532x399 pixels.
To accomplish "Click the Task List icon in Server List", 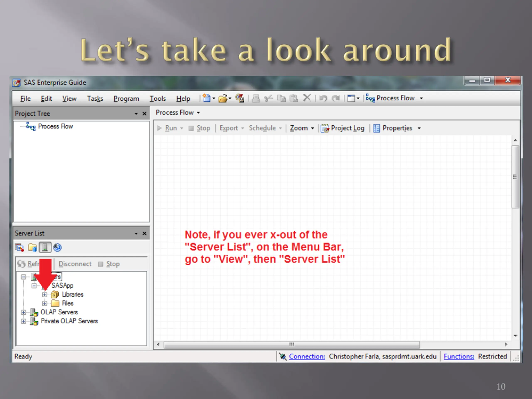I will pyautogui.click(x=19, y=247).
